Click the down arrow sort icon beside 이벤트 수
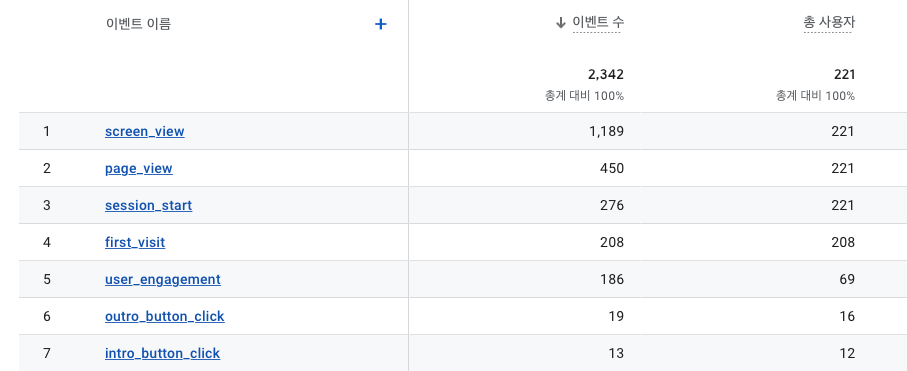907x371 pixels. pos(560,23)
